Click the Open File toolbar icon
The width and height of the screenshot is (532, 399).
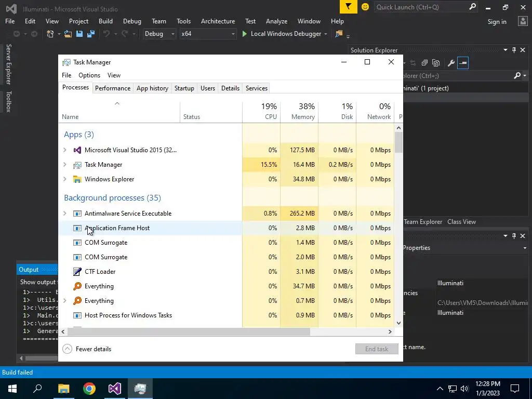(68, 34)
